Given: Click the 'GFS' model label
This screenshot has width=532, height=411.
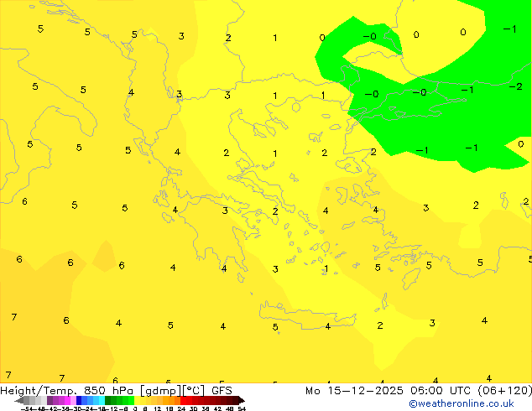Looking at the screenshot, I should click(222, 391).
